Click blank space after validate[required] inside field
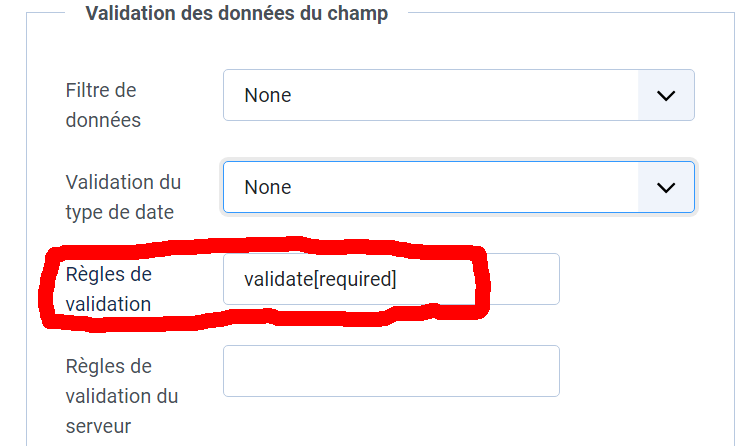The height and width of the screenshot is (446, 748). [x=480, y=280]
